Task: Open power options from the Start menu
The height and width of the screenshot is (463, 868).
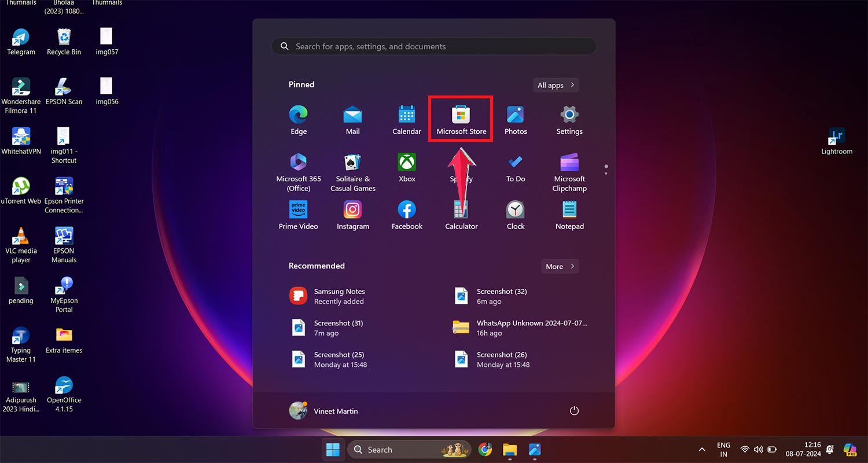Action: (573, 410)
